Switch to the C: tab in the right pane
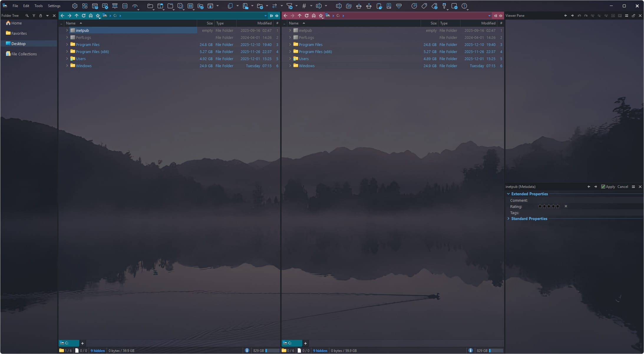This screenshot has width=644, height=354. pyautogui.click(x=291, y=343)
